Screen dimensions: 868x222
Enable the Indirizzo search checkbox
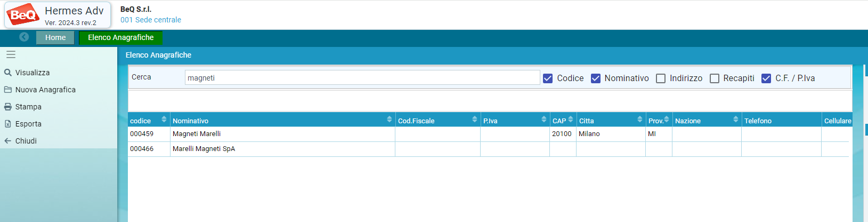(661, 78)
